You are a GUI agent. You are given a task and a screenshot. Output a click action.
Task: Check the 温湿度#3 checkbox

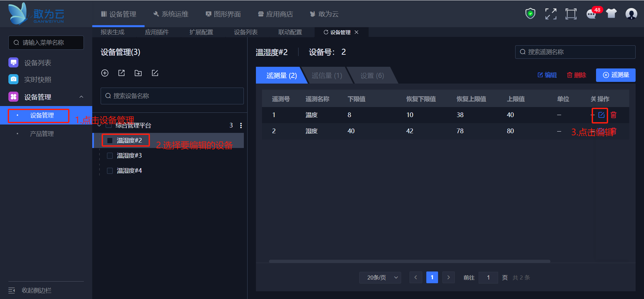pyautogui.click(x=110, y=156)
